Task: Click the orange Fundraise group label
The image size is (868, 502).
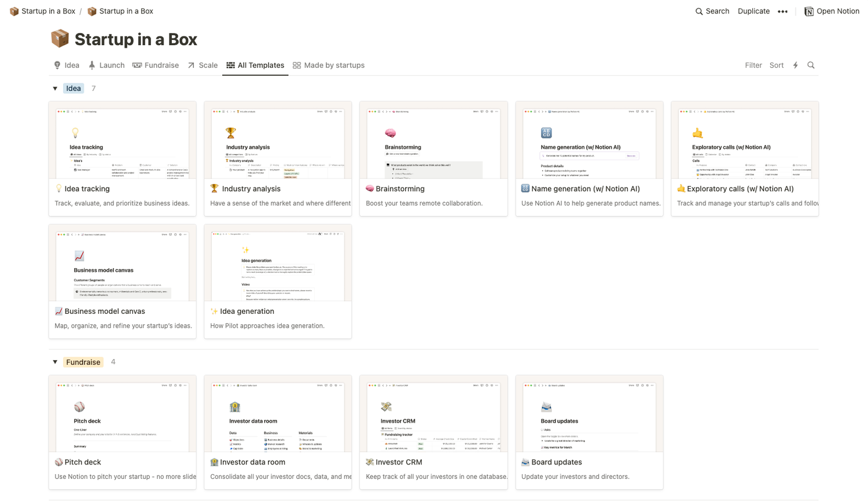Action: pos(83,362)
